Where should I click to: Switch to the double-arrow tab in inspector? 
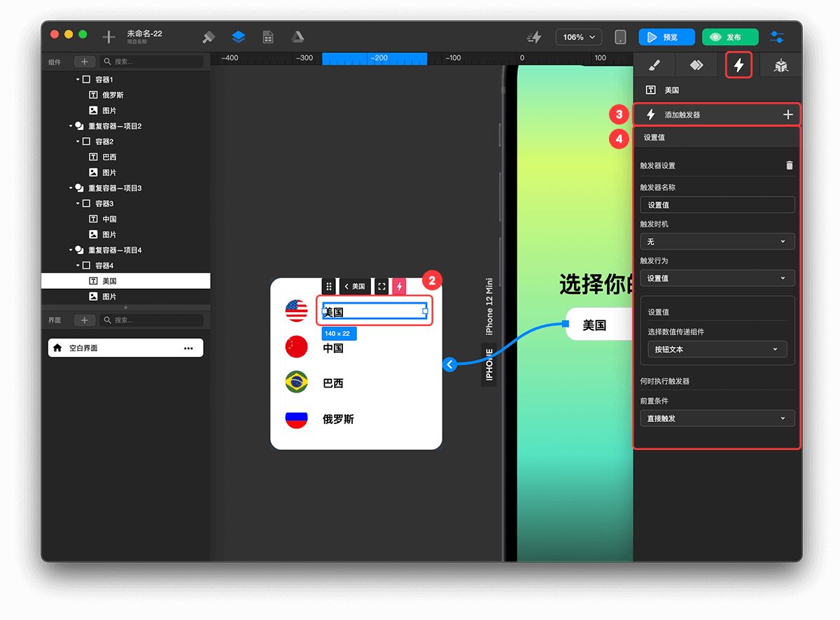tap(696, 65)
